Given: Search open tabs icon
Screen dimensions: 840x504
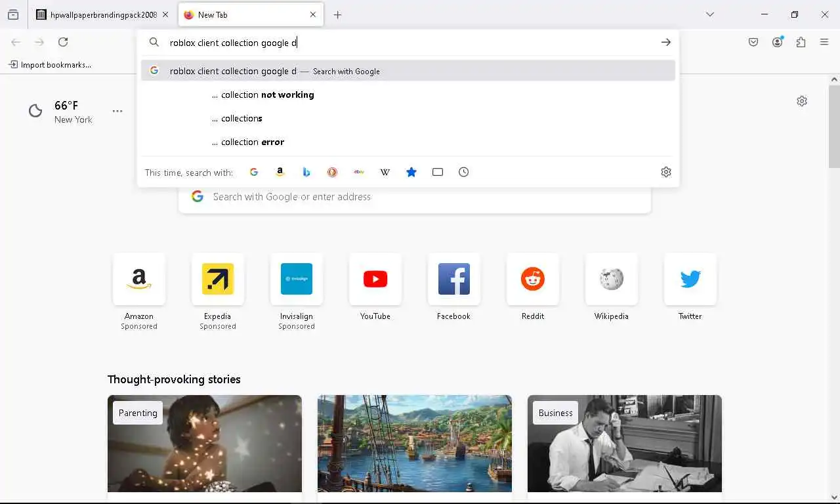Looking at the screenshot, I should [438, 172].
